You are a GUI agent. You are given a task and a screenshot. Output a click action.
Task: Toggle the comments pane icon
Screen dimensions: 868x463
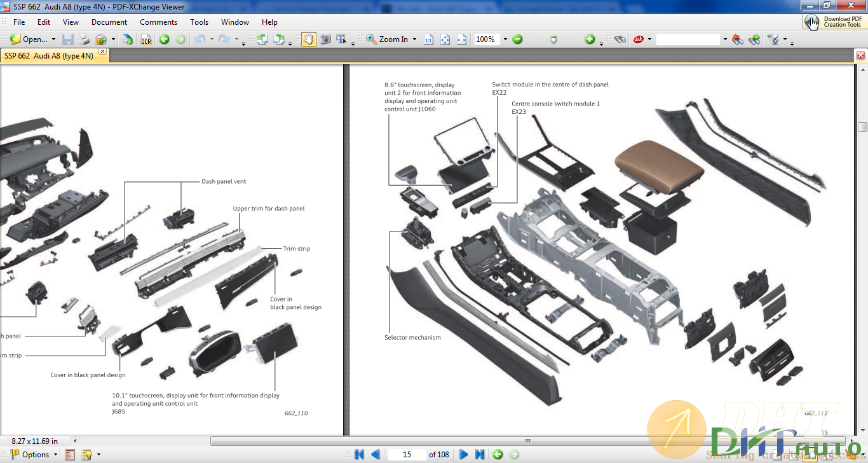[86, 454]
